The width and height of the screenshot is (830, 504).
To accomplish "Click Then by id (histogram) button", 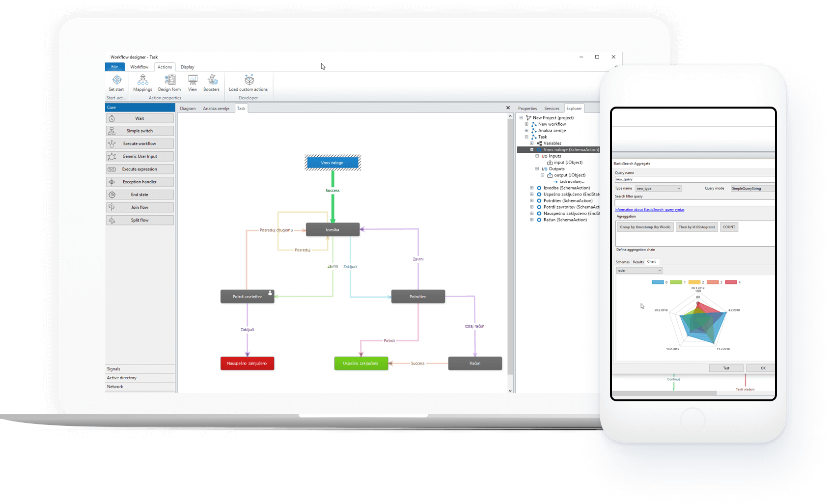I will 697,227.
